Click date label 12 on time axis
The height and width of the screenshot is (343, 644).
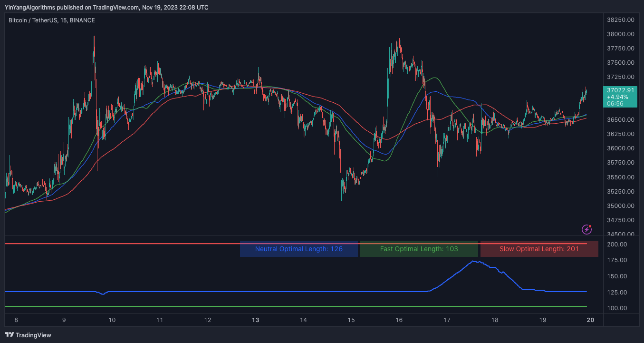pyautogui.click(x=208, y=320)
